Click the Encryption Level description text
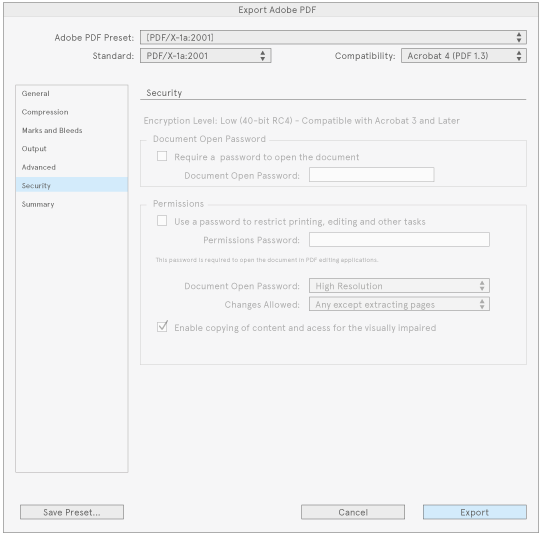This screenshot has height=535, width=540. 301,121
